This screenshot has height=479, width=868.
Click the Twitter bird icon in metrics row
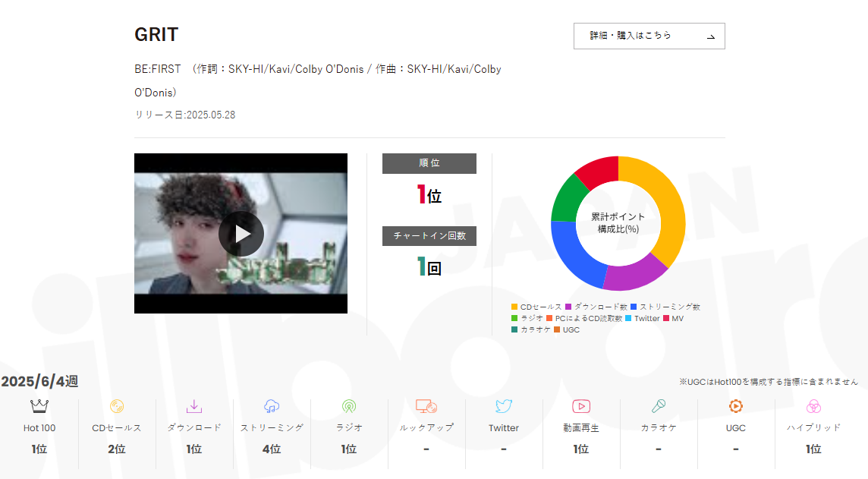[504, 406]
